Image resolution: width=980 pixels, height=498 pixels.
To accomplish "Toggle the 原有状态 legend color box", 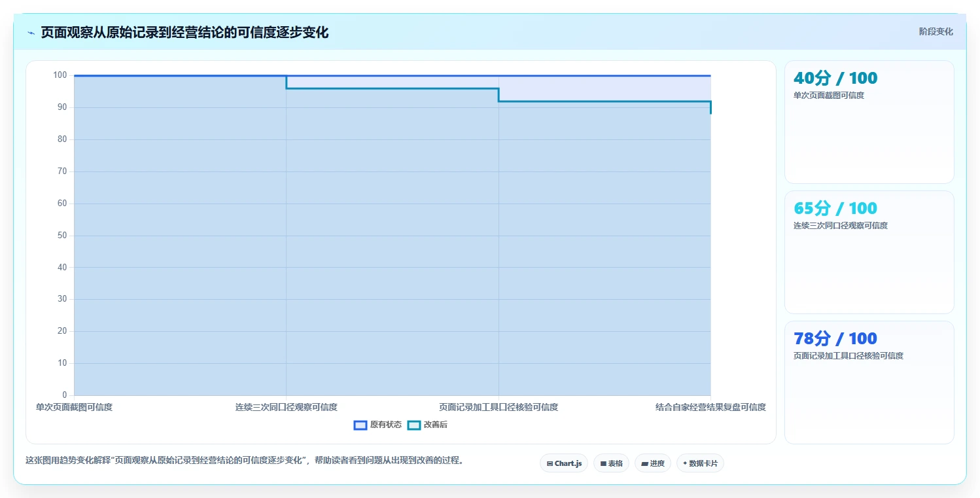I will [360, 425].
